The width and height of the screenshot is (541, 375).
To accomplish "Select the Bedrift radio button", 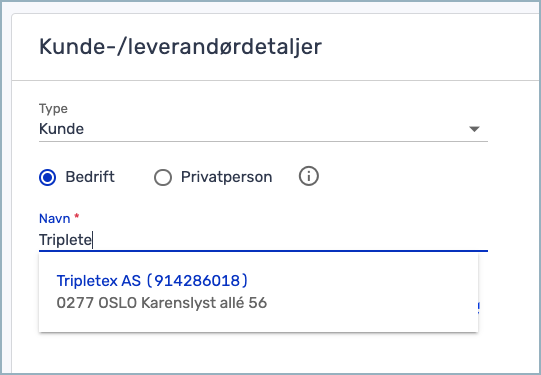I will click(x=48, y=177).
